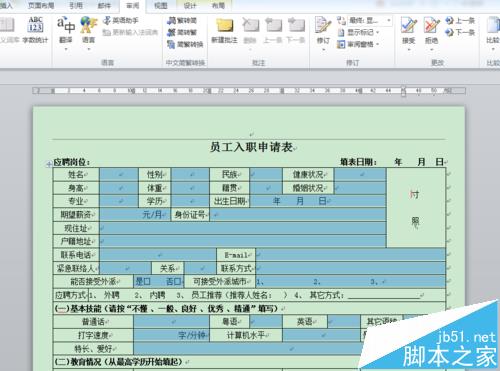Click the 特长、爱好 cell label
Screen dimensions: 500x371
point(93,349)
